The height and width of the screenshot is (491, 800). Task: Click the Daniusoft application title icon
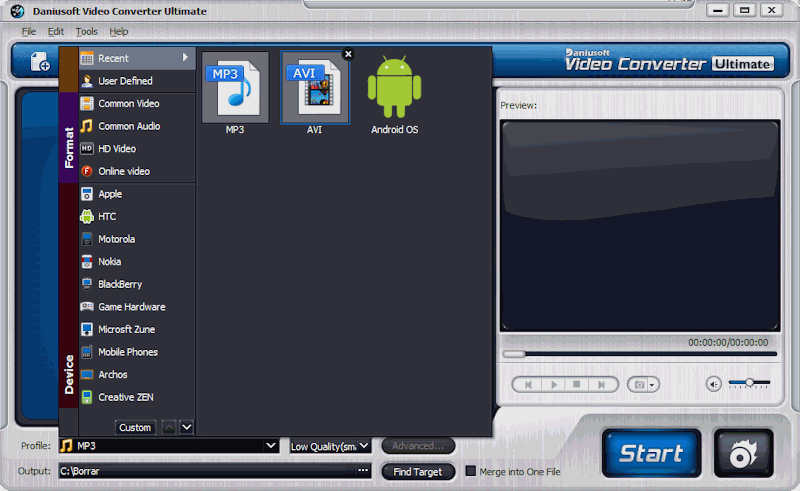(17, 11)
